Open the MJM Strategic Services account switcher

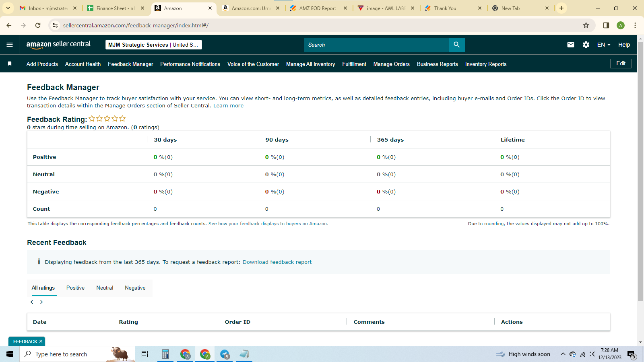tap(154, 45)
